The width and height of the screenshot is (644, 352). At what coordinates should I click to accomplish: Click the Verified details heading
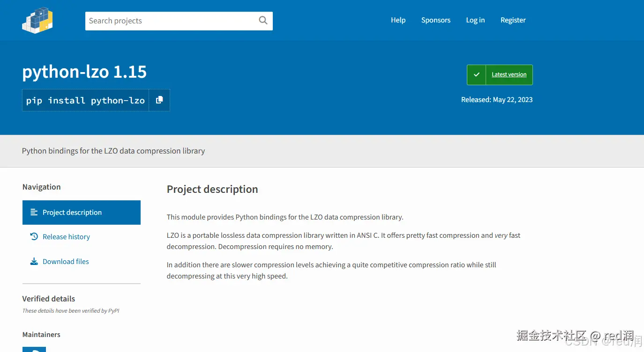(49, 299)
